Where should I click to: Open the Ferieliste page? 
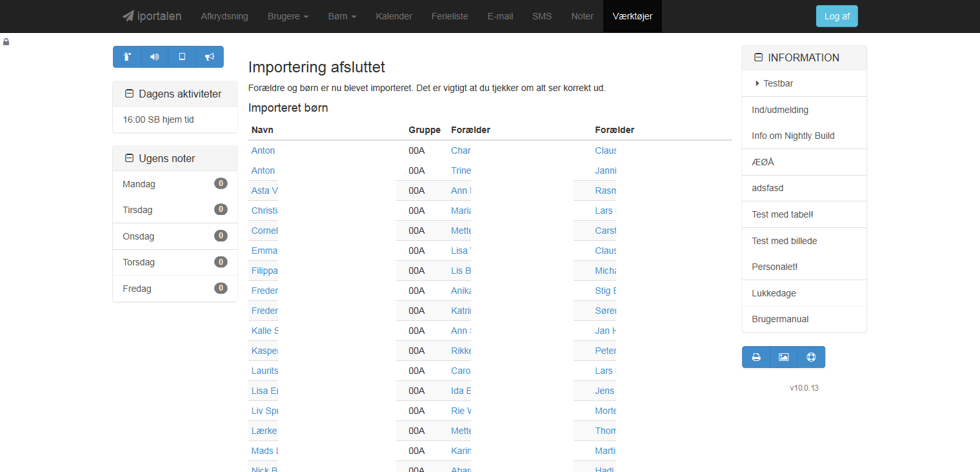[450, 16]
